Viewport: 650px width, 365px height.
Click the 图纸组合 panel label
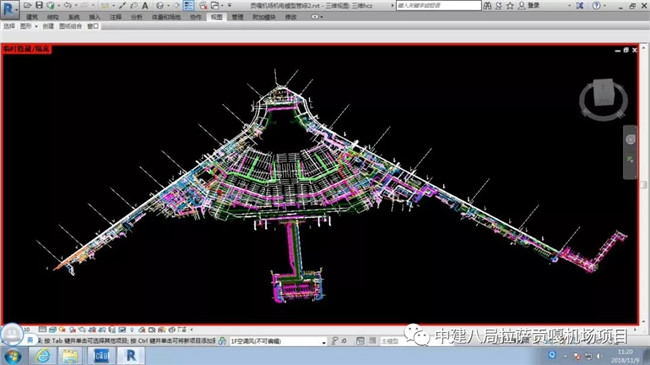70,26
